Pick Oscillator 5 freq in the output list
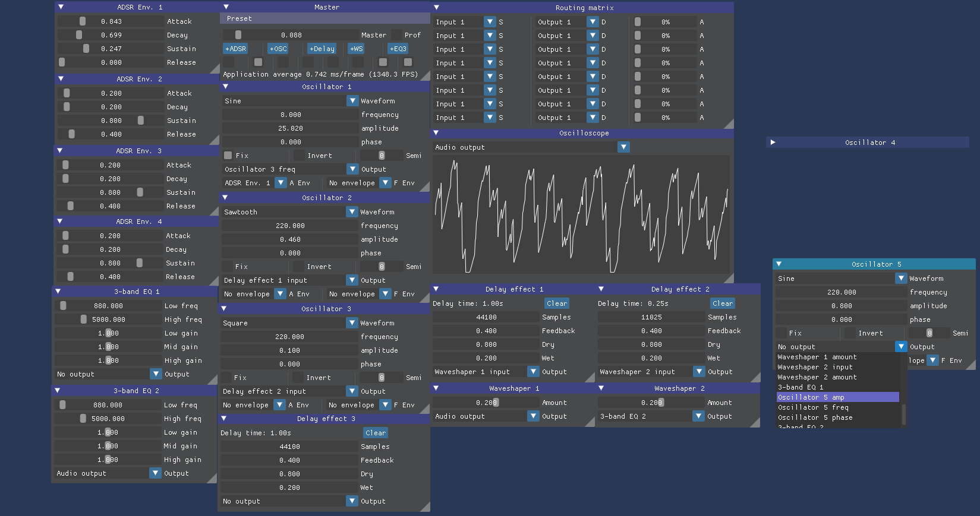Image resolution: width=980 pixels, height=516 pixels. pos(838,407)
